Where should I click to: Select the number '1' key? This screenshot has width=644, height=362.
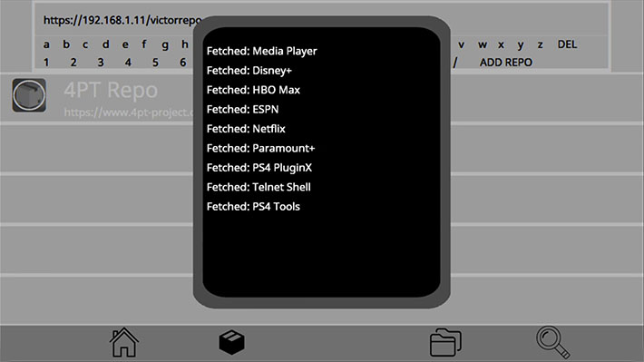[46, 63]
